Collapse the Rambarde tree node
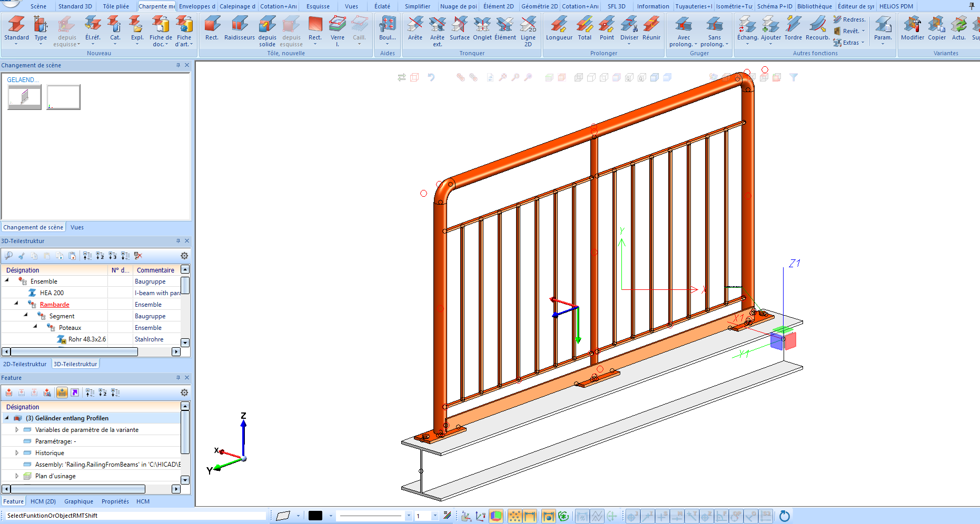980x524 pixels. [x=16, y=303]
